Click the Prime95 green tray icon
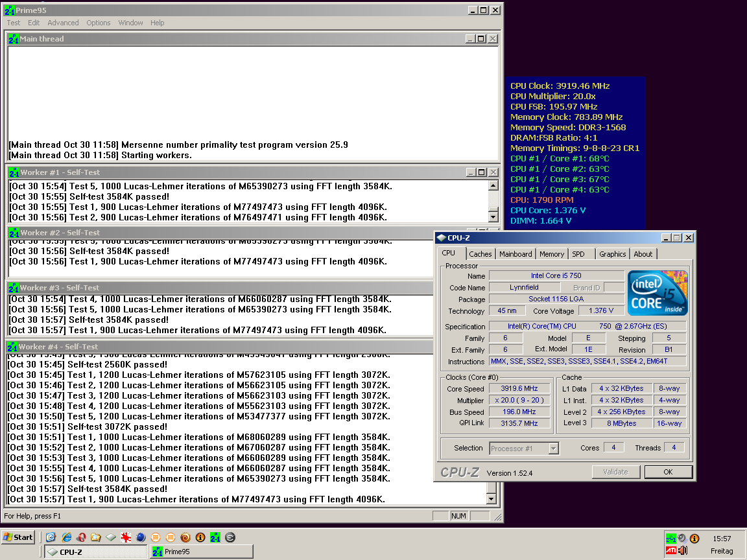The width and height of the screenshot is (747, 560). (x=670, y=538)
